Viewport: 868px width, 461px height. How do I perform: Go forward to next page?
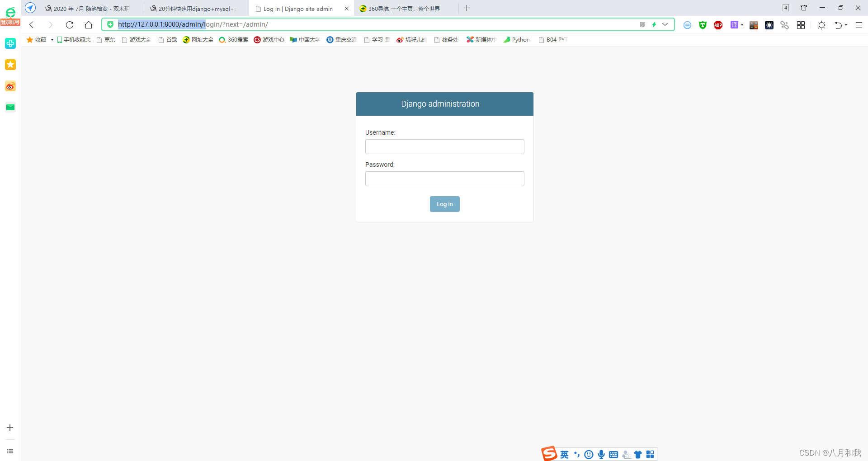(x=51, y=25)
